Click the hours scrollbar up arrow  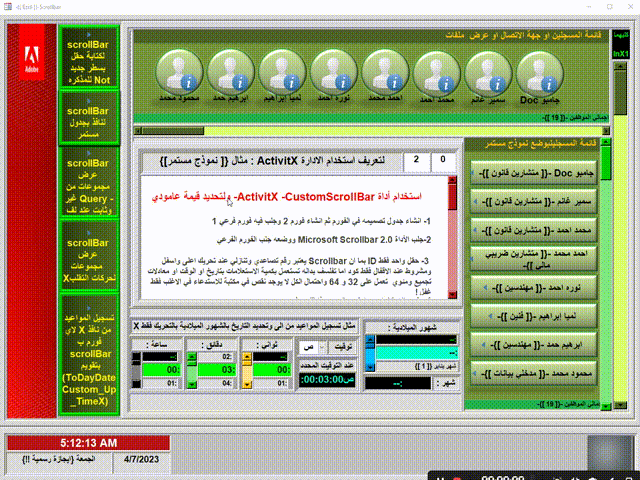coord(136,357)
